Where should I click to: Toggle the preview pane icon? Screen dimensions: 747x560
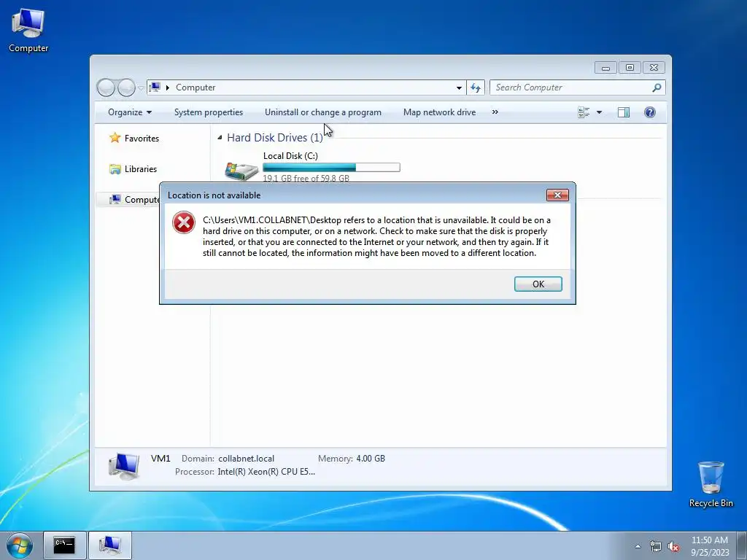[x=624, y=112]
